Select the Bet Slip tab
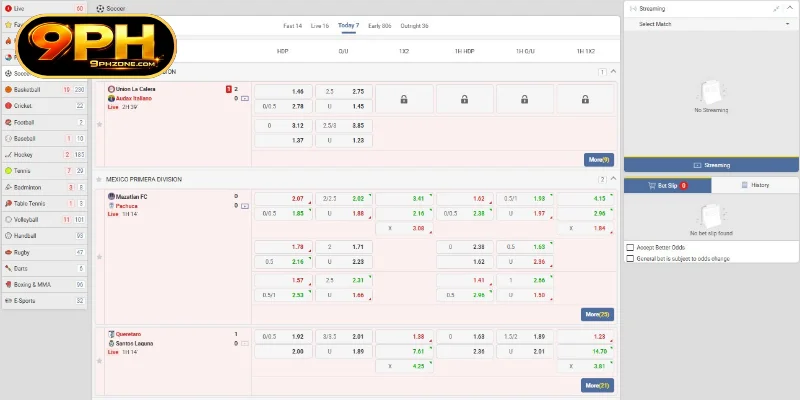The width and height of the screenshot is (800, 400). (667, 185)
